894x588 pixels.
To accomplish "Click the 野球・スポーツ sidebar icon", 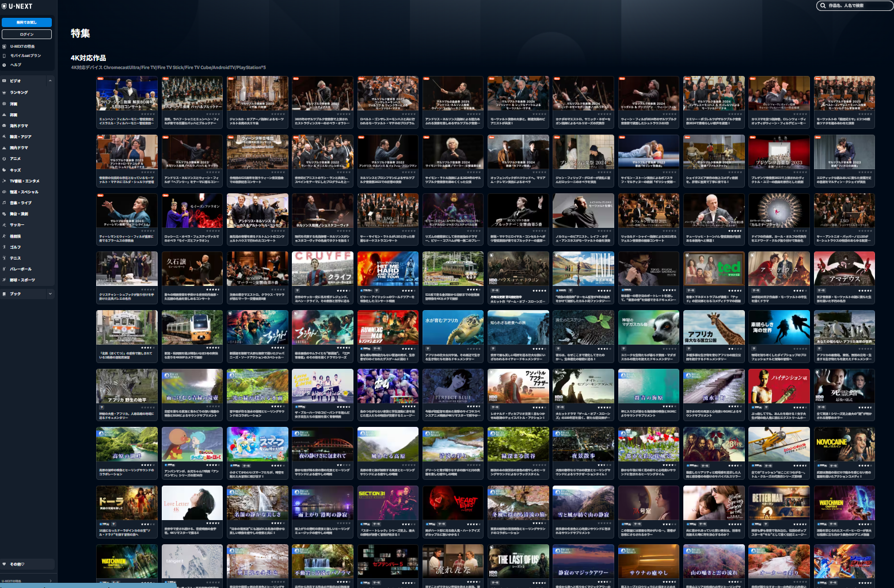I will (4, 280).
